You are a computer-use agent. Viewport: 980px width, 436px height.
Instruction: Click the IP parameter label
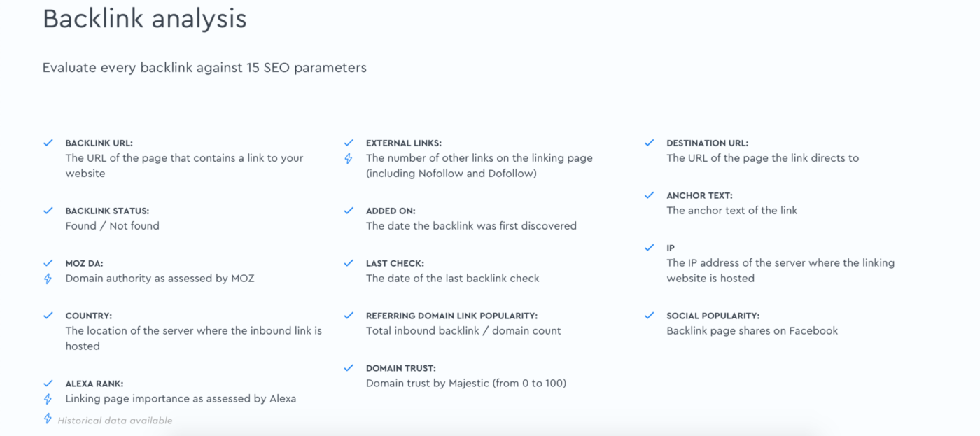[x=671, y=248]
